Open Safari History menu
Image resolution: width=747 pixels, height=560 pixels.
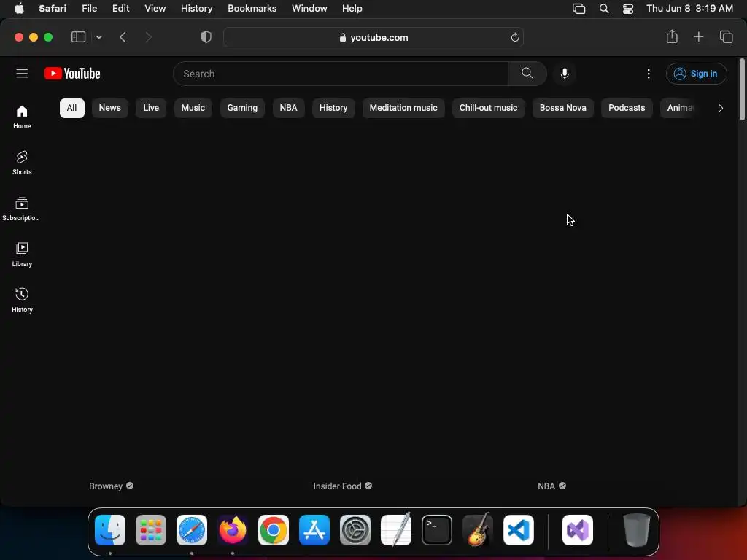pos(196,9)
